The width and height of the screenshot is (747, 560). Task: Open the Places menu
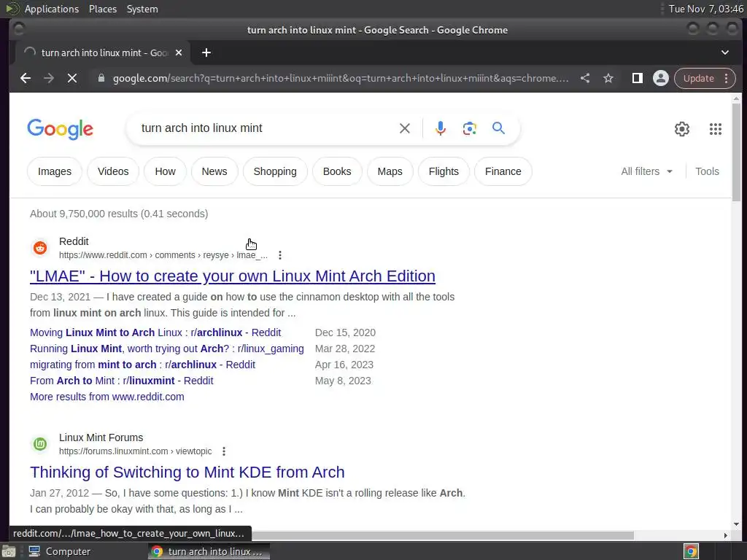tap(102, 9)
